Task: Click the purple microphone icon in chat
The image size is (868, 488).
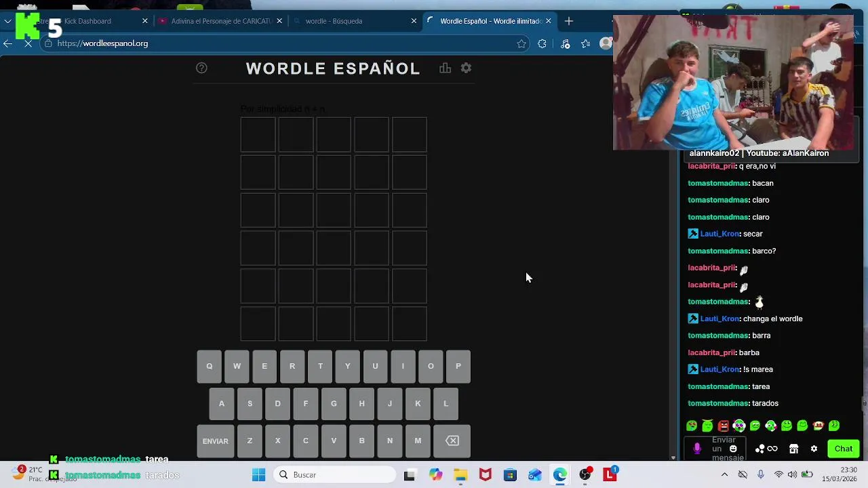Action: (x=697, y=449)
